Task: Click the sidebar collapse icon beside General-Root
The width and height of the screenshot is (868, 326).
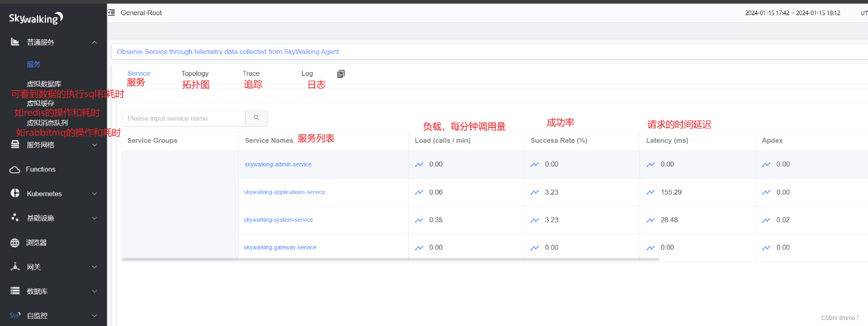Action: 112,12
